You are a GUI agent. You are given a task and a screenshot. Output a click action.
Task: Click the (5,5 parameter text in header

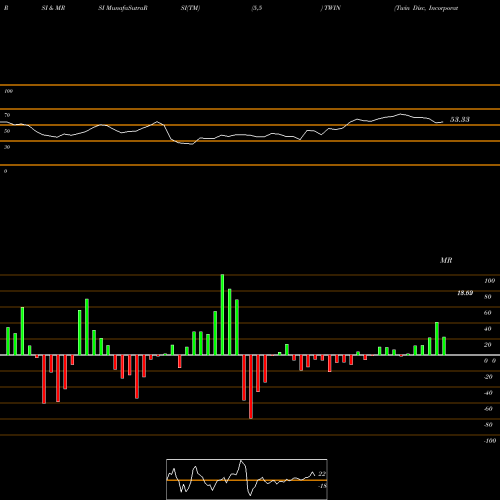257,8
